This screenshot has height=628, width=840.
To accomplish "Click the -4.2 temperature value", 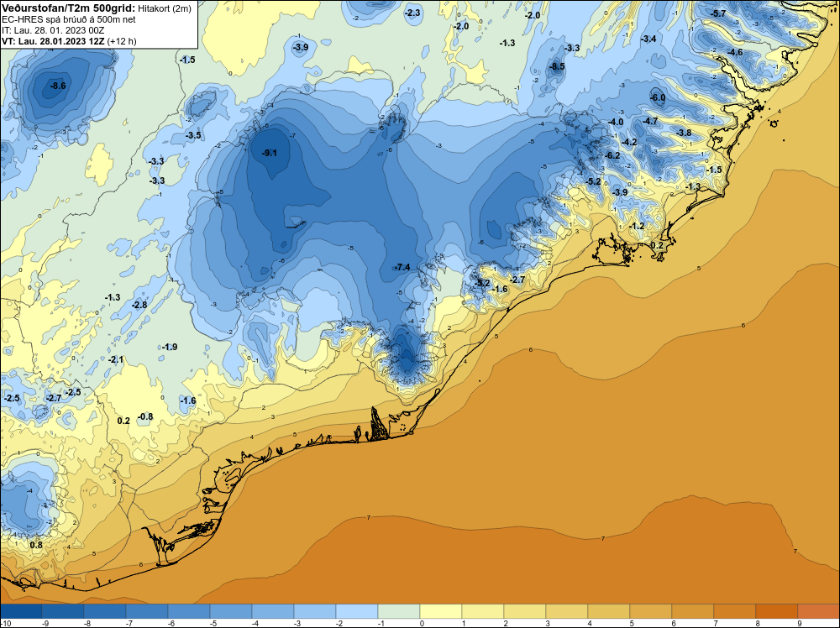I will pyautogui.click(x=629, y=142).
